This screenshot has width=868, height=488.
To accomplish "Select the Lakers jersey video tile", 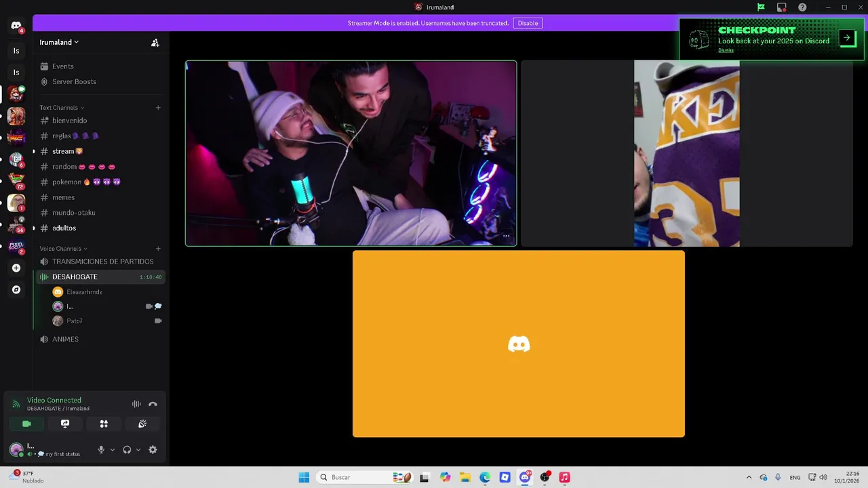I will click(686, 153).
